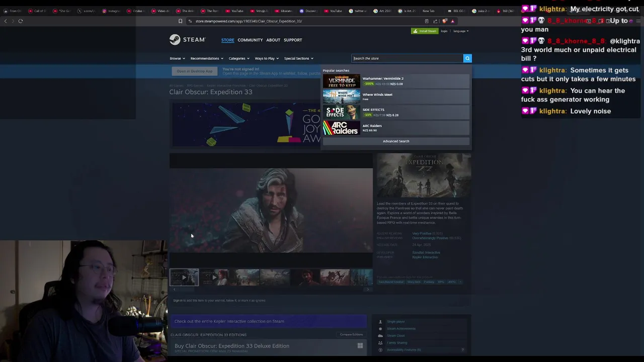644x362 pixels.
Task: Open the Sandfall Interactive developer link
Action: (x=426, y=252)
